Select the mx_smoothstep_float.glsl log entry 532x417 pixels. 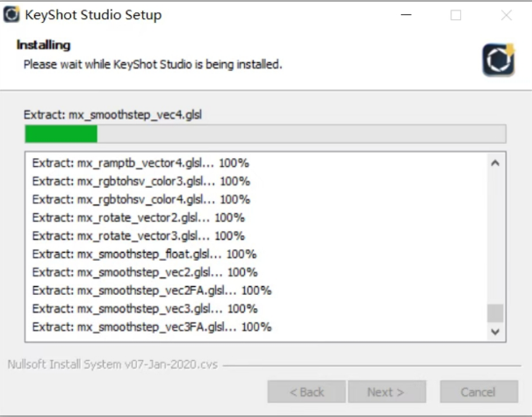(x=144, y=254)
